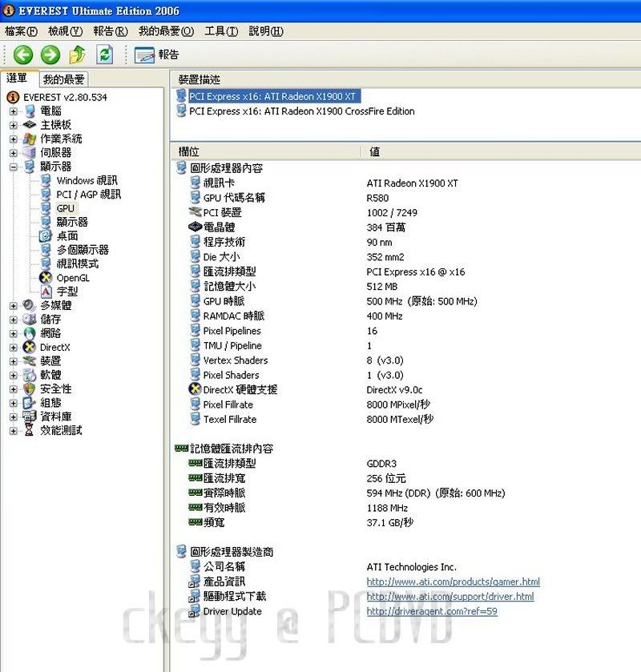Expand the 作業系統 tree node

[x=14, y=139]
